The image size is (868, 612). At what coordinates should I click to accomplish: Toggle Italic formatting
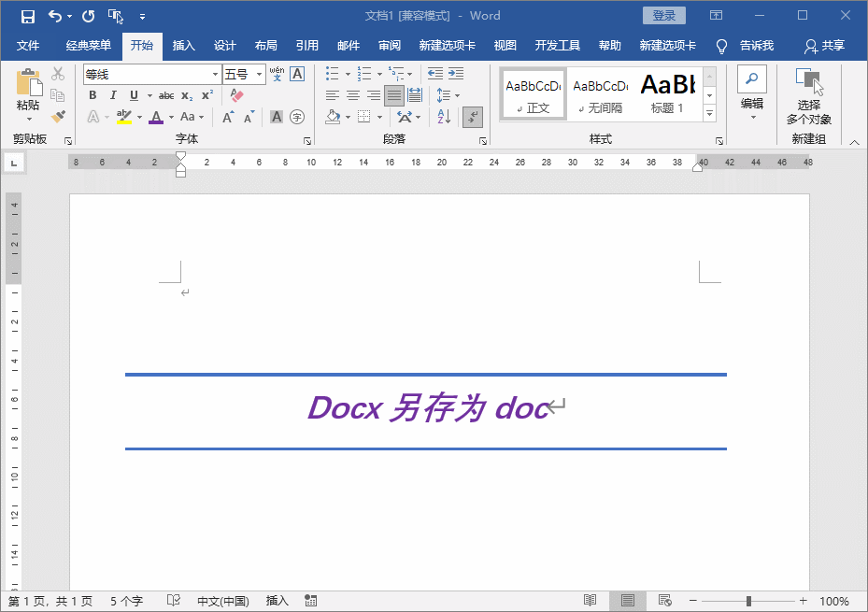tap(113, 95)
